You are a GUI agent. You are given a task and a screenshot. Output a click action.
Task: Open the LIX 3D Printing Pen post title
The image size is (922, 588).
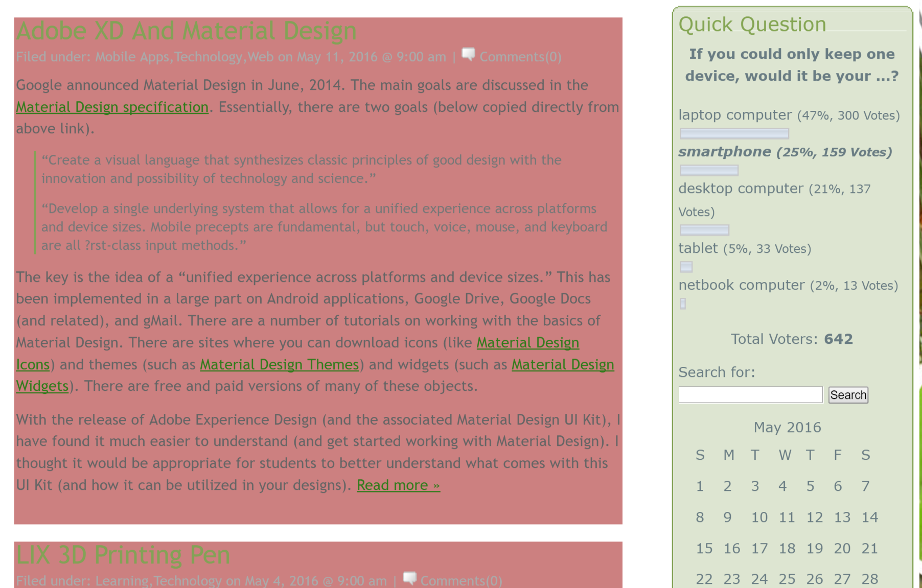tap(123, 555)
